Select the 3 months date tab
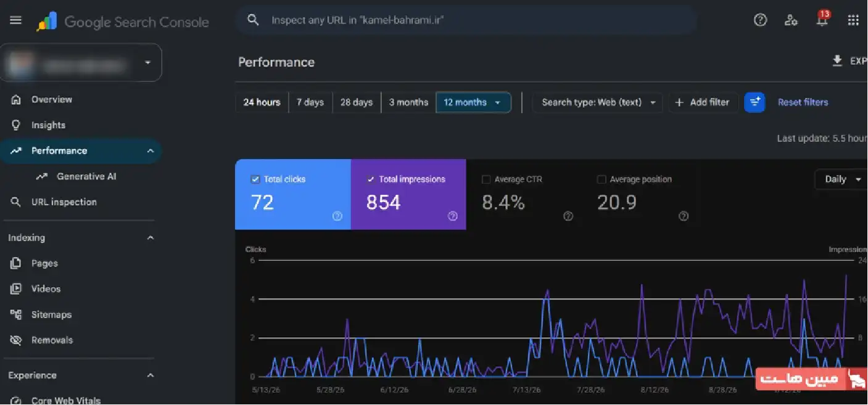 click(x=408, y=102)
